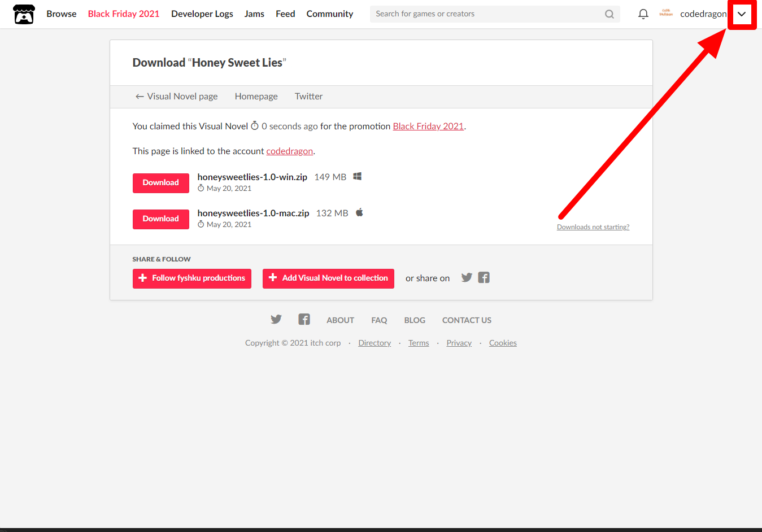Click plus icon on Add to collection button
The image size is (762, 532).
[x=273, y=277]
